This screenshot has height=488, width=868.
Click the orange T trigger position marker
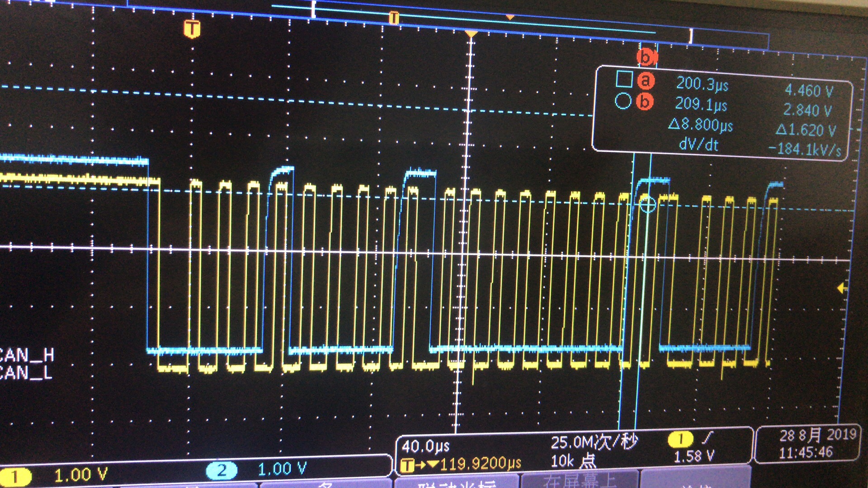pos(192,29)
